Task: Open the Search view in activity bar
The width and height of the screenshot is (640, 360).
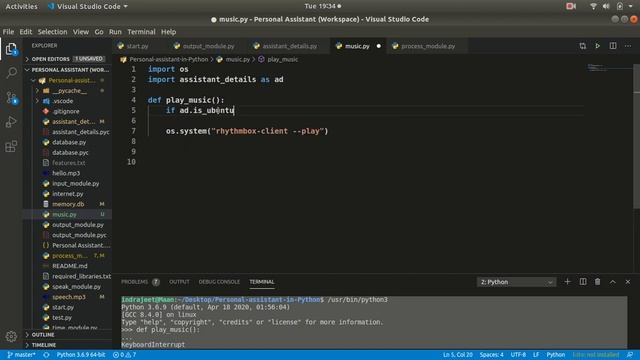Action: click(11, 73)
